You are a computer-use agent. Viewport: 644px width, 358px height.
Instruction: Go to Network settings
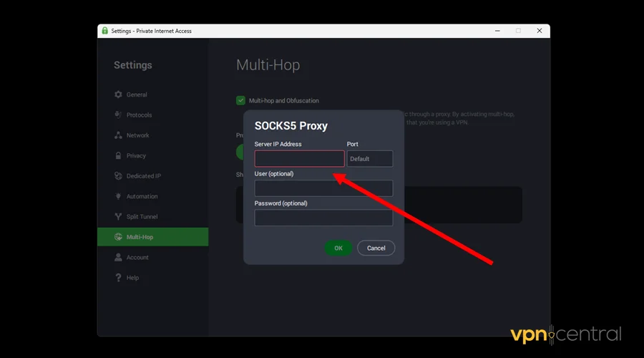point(153,135)
